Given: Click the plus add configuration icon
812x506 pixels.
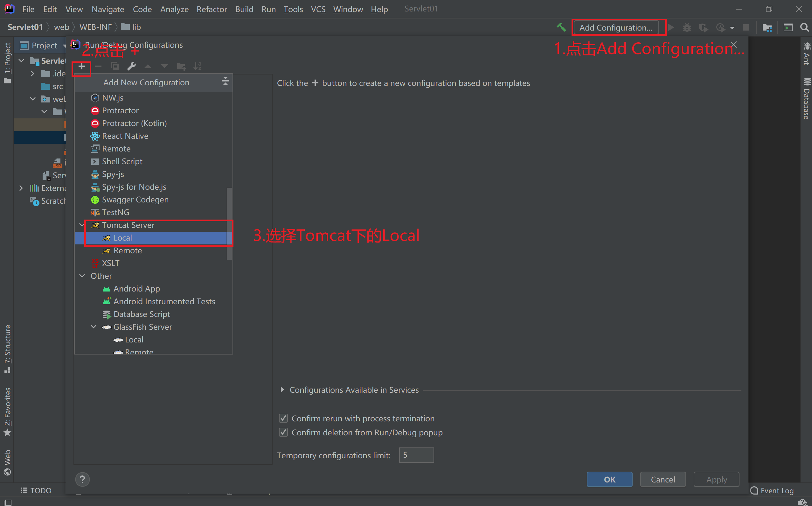Looking at the screenshot, I should pyautogui.click(x=82, y=66).
